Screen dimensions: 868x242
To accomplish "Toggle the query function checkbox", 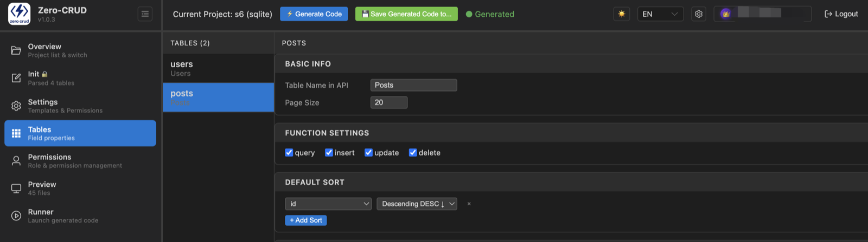I will 289,153.
